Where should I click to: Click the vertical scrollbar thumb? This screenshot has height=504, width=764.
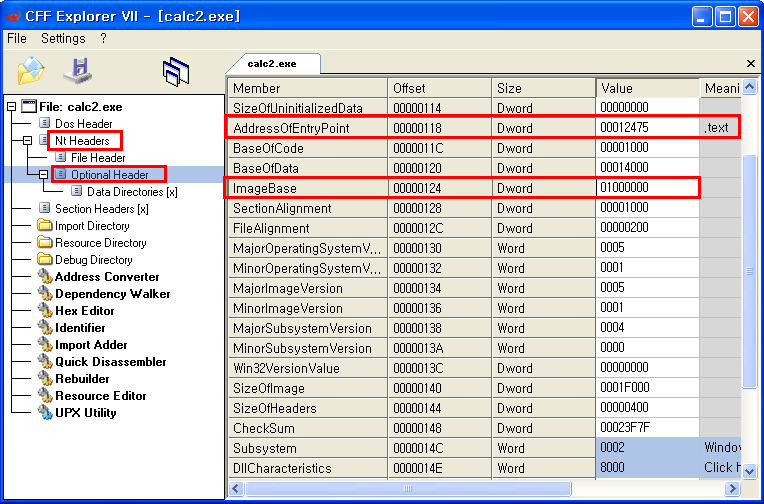[749, 271]
